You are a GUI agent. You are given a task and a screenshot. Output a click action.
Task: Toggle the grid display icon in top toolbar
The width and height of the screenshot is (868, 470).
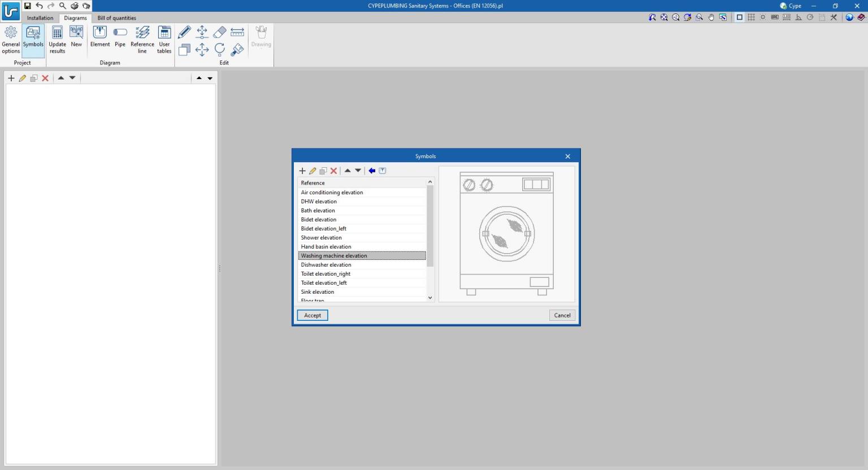point(751,18)
